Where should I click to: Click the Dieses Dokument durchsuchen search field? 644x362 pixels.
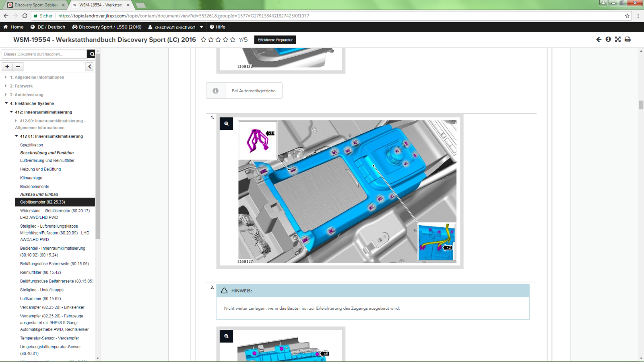coord(44,54)
